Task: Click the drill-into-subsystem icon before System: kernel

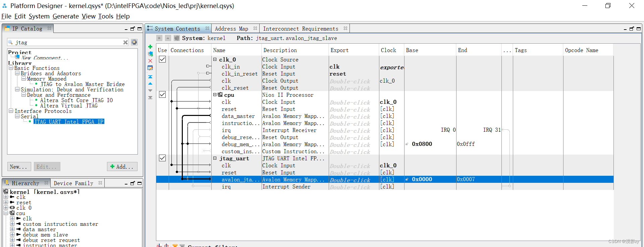Action: point(177,38)
